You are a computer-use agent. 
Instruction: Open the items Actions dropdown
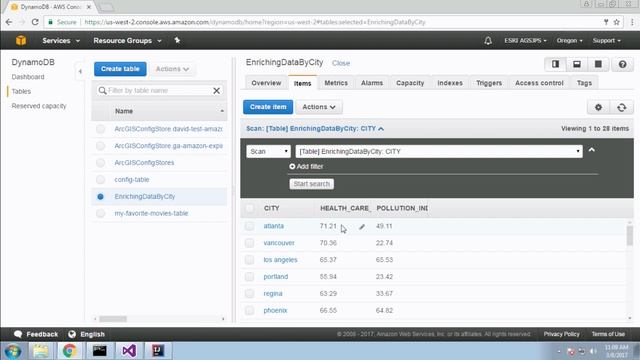pyautogui.click(x=319, y=107)
